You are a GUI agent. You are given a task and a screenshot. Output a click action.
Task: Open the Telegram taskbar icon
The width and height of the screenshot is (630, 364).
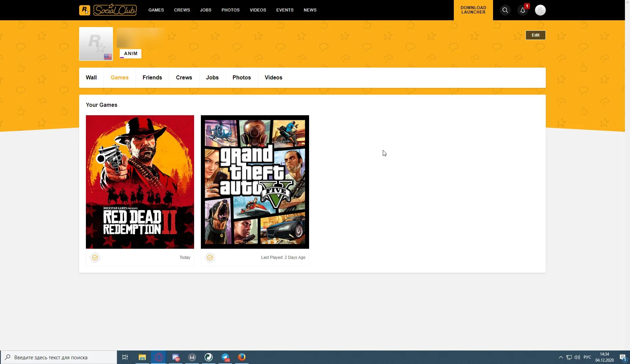click(x=225, y=357)
